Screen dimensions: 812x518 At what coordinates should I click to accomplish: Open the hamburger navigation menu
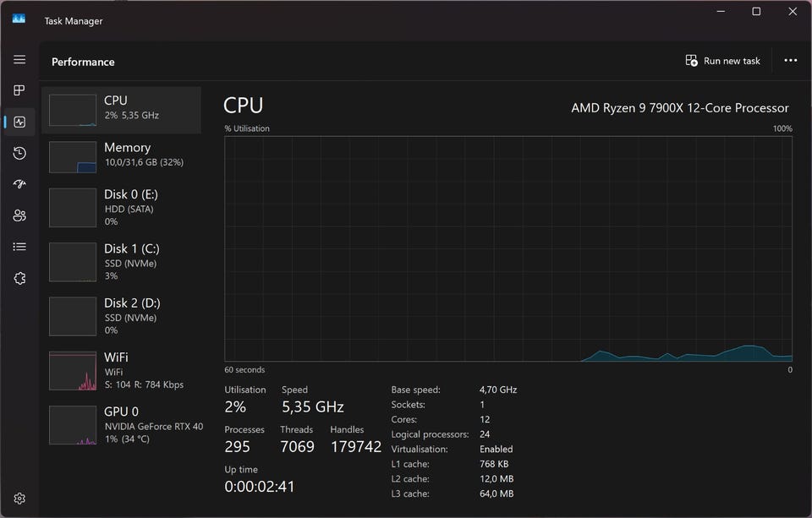point(19,60)
